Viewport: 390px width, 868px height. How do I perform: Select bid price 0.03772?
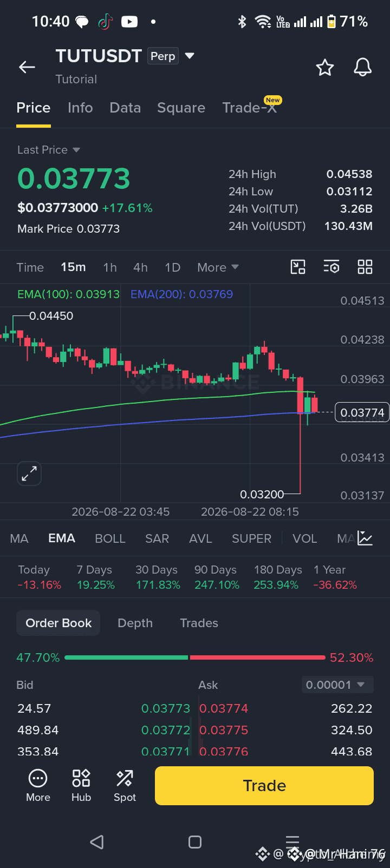point(166,730)
